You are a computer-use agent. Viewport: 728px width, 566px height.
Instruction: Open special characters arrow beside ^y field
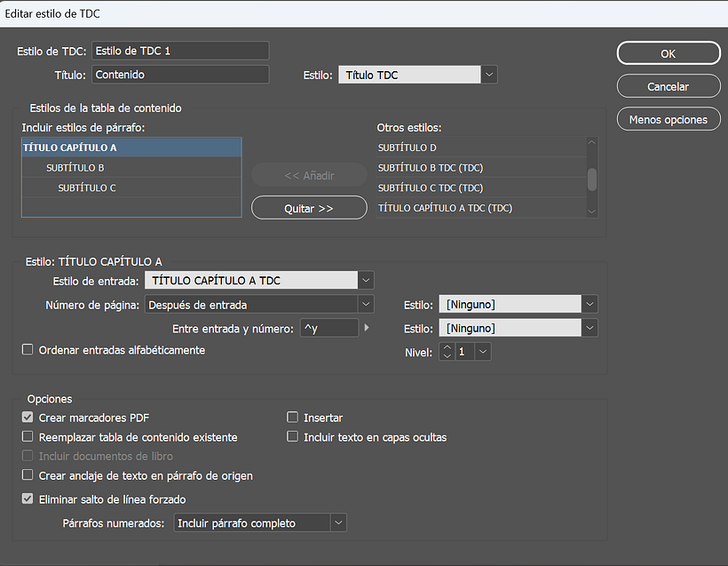click(x=367, y=328)
